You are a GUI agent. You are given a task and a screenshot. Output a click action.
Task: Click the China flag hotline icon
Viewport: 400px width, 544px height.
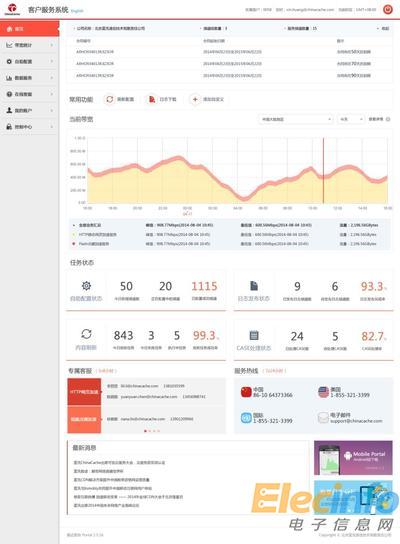tap(246, 392)
